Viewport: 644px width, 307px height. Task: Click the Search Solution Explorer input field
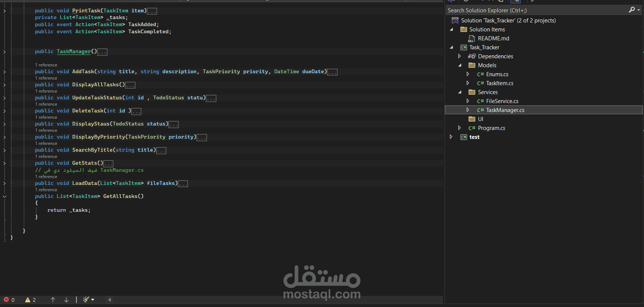pos(536,10)
